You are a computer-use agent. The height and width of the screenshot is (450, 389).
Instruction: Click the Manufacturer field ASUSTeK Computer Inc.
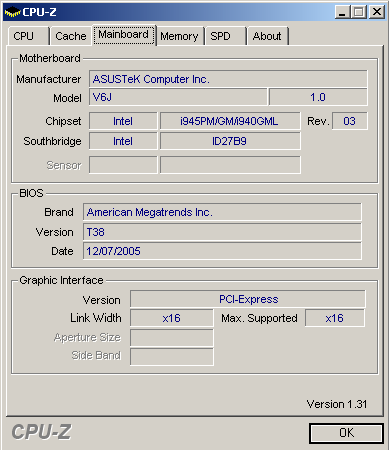(228, 79)
